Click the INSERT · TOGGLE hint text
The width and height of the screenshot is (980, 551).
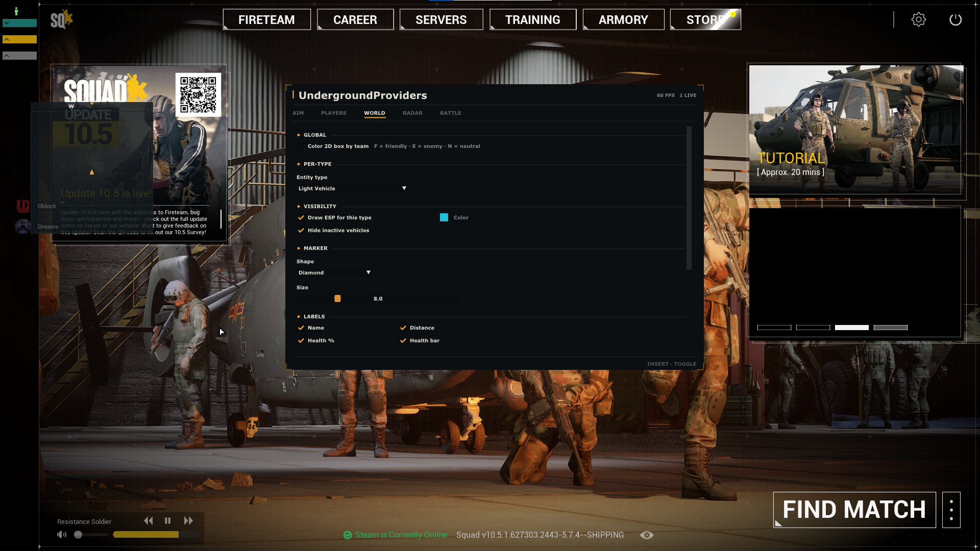(672, 364)
